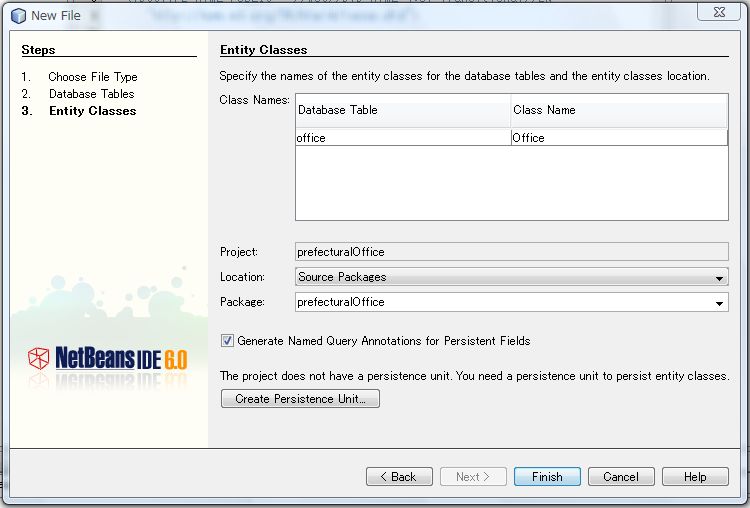The height and width of the screenshot is (508, 750).
Task: Toggle Generate Named Query Annotations checkbox
Action: pos(227,341)
